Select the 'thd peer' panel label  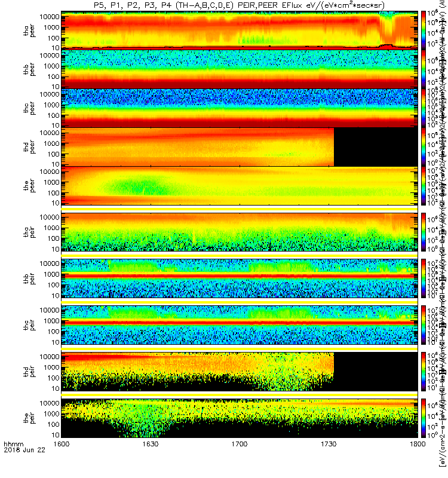point(29,148)
